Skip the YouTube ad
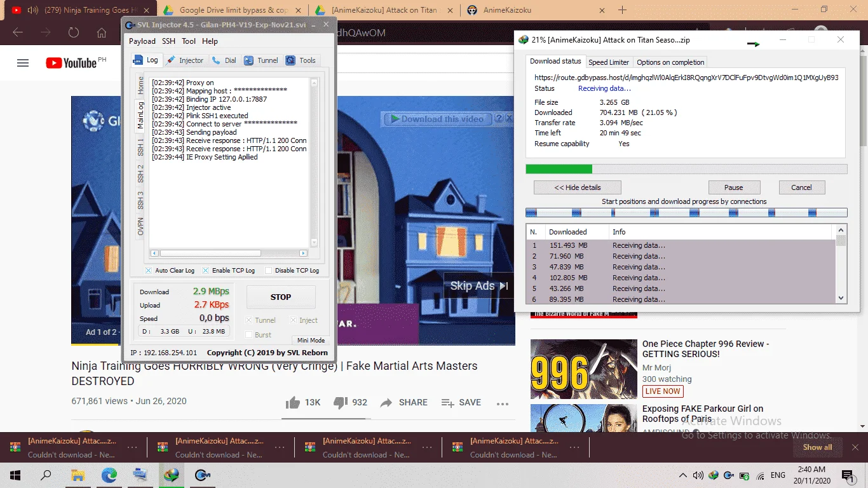The image size is (868, 488). pyautogui.click(x=479, y=286)
